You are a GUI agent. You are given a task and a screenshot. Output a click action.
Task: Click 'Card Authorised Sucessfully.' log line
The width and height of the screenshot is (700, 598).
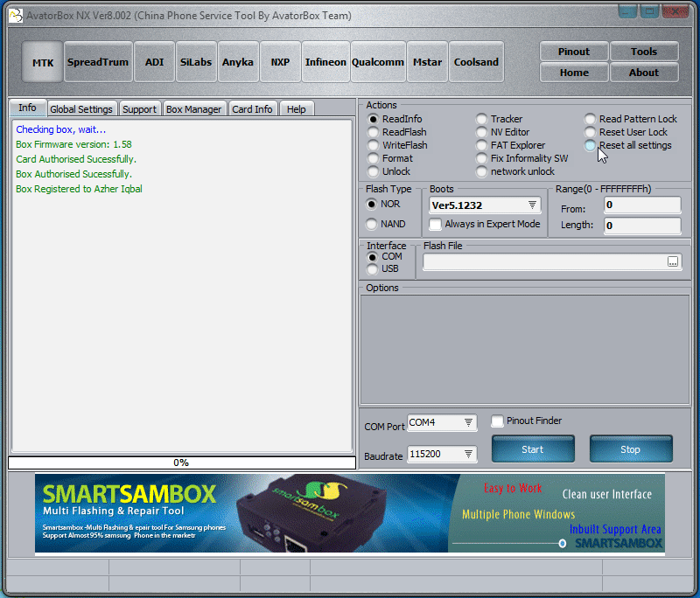tap(76, 159)
